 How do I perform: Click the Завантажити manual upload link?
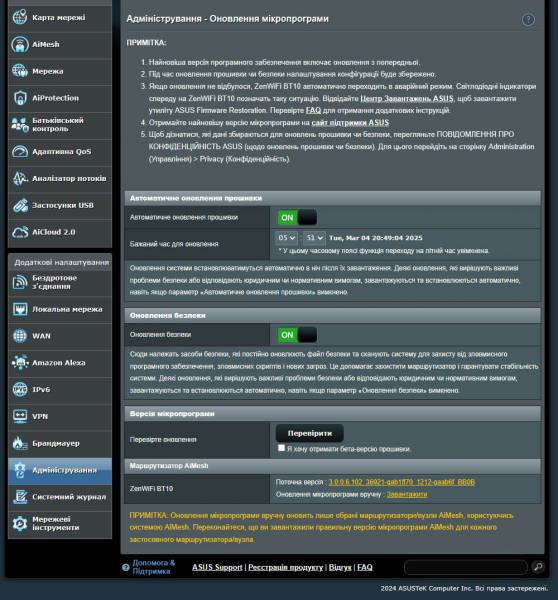click(406, 494)
